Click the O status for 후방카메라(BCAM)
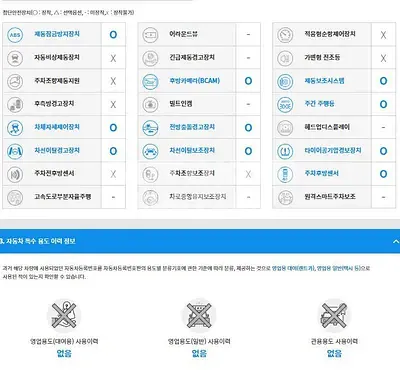Viewport: 400px width, 370px height. [248, 81]
